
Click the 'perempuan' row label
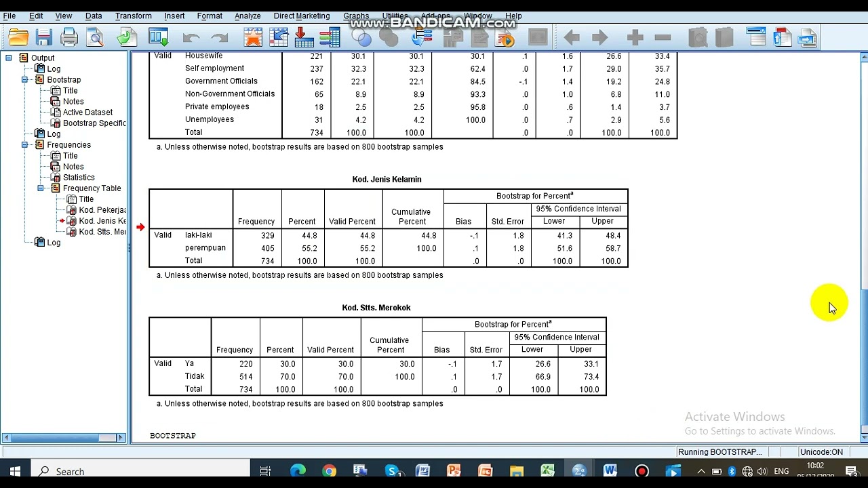point(205,248)
